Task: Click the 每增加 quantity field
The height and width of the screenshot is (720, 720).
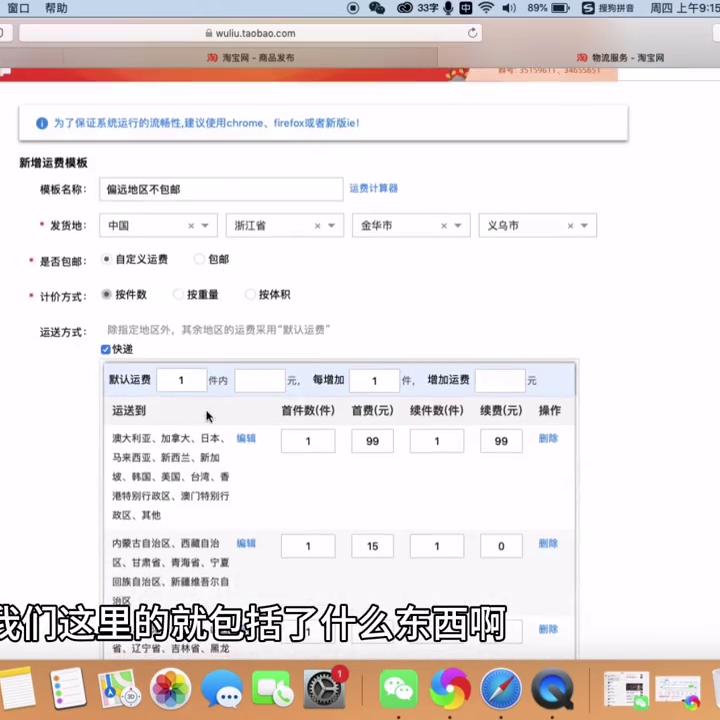Action: [374, 381]
